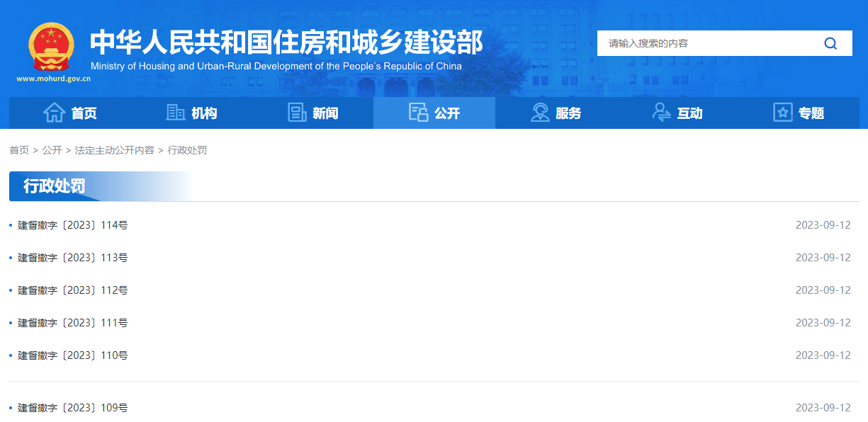Open 建督撤字〔2023〕111号 notice

pyautogui.click(x=73, y=323)
